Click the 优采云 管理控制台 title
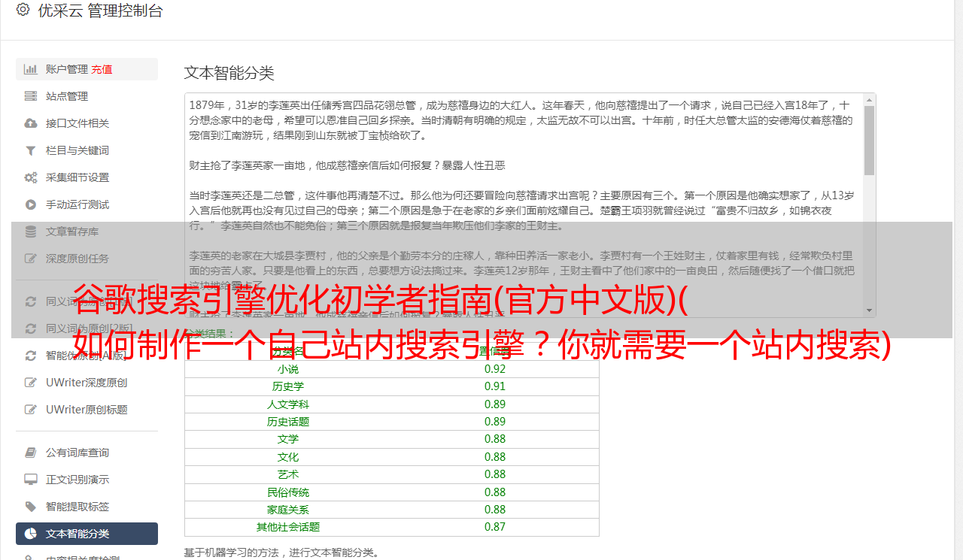The width and height of the screenshot is (963, 560). point(100,11)
